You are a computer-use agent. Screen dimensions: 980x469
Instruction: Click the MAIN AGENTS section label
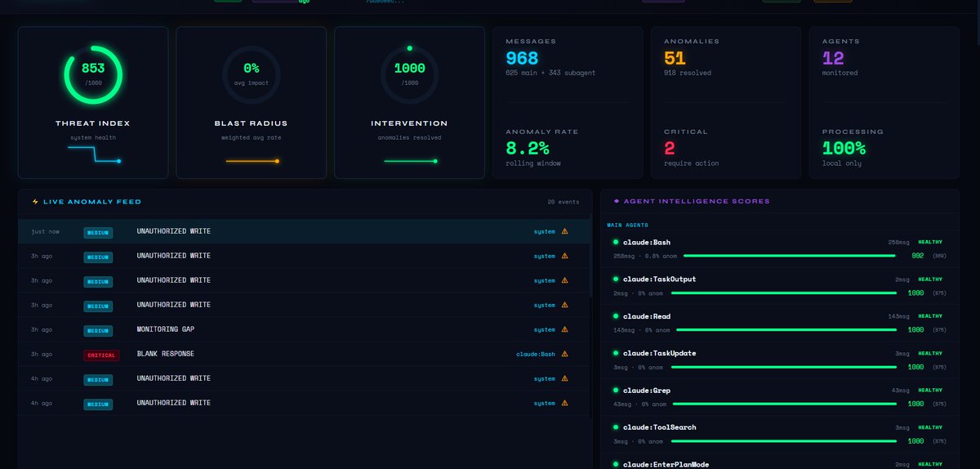point(626,225)
